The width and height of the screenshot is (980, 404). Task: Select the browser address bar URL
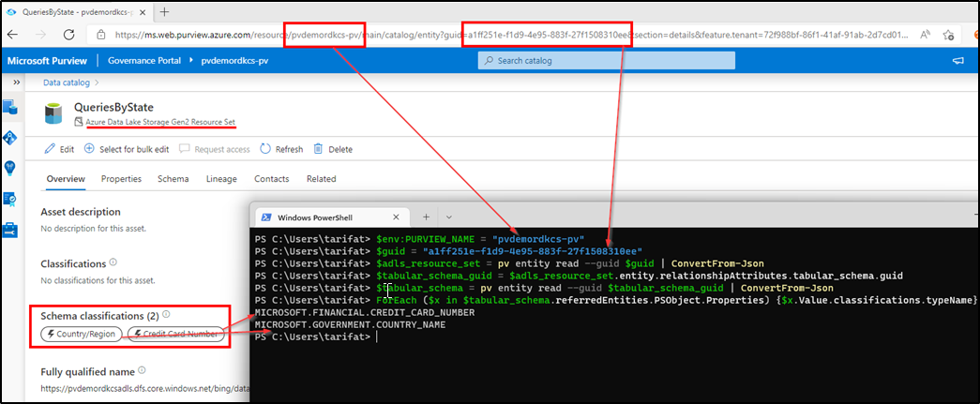pyautogui.click(x=511, y=36)
